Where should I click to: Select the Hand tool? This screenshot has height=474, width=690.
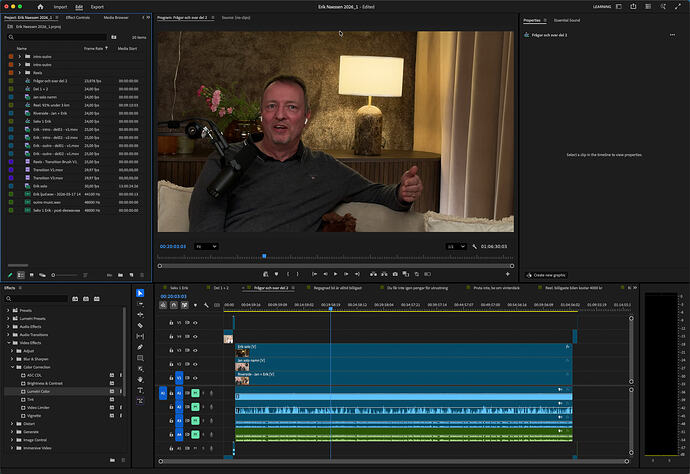(x=140, y=379)
